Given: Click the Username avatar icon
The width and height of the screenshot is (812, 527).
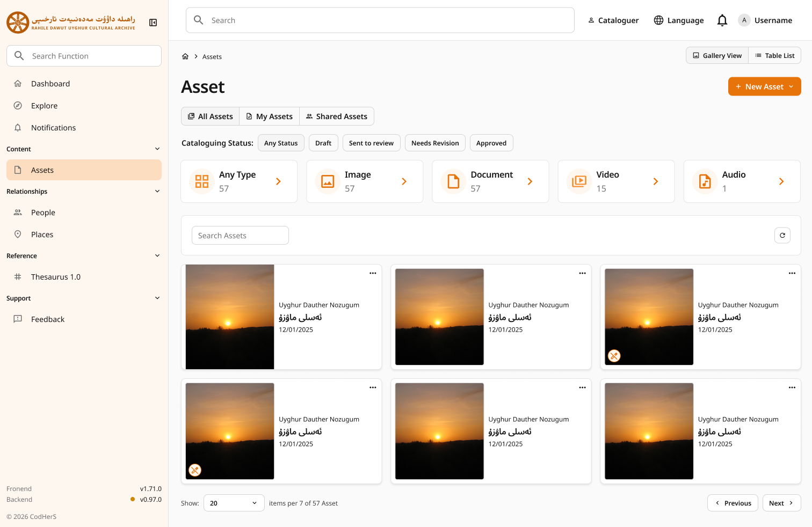Looking at the screenshot, I should click(744, 20).
